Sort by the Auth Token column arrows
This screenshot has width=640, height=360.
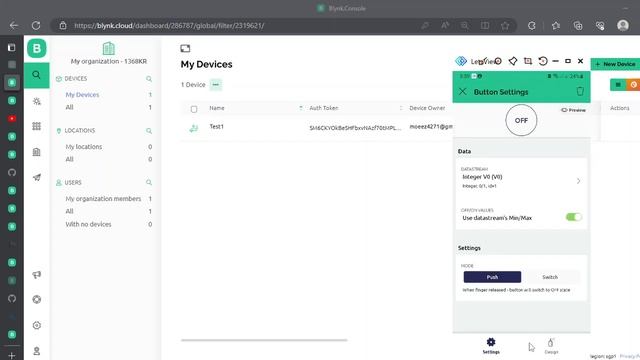coord(401,108)
